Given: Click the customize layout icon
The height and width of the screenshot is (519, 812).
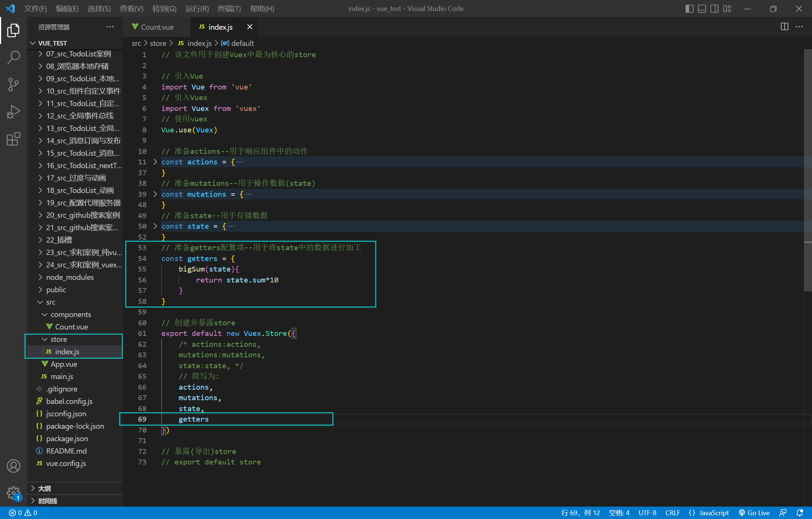Looking at the screenshot, I should click(x=727, y=8).
